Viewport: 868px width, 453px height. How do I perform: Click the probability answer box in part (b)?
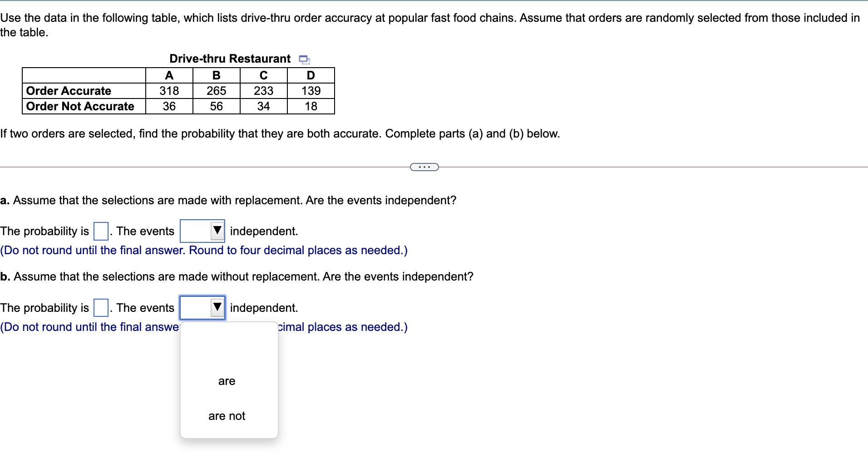(x=100, y=307)
